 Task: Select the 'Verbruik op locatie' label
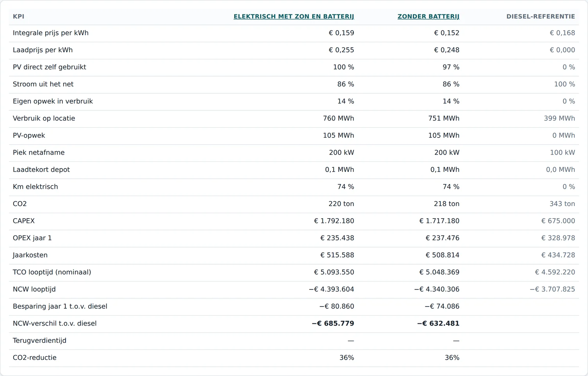point(44,118)
